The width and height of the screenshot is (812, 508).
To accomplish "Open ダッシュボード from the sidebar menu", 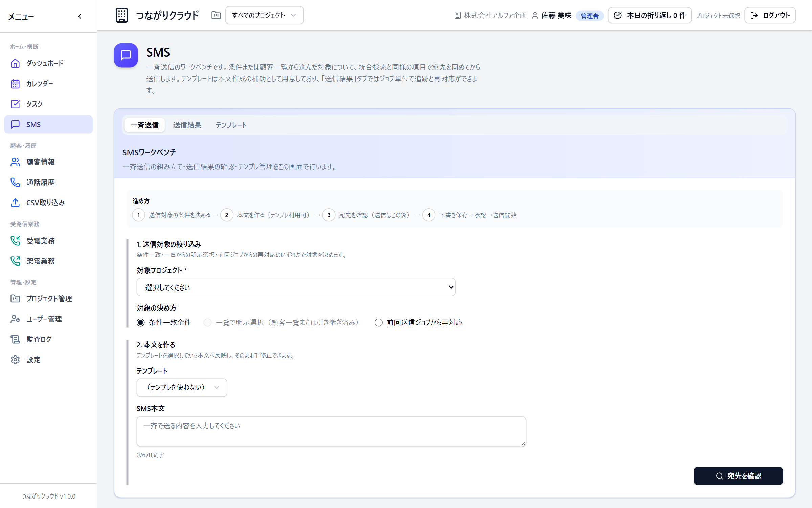I will pyautogui.click(x=48, y=63).
